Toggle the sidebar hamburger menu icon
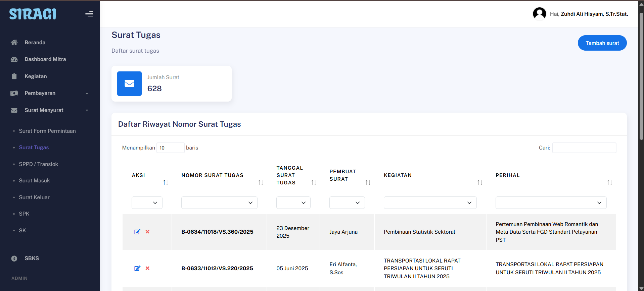This screenshot has width=644, height=291. coord(89,14)
